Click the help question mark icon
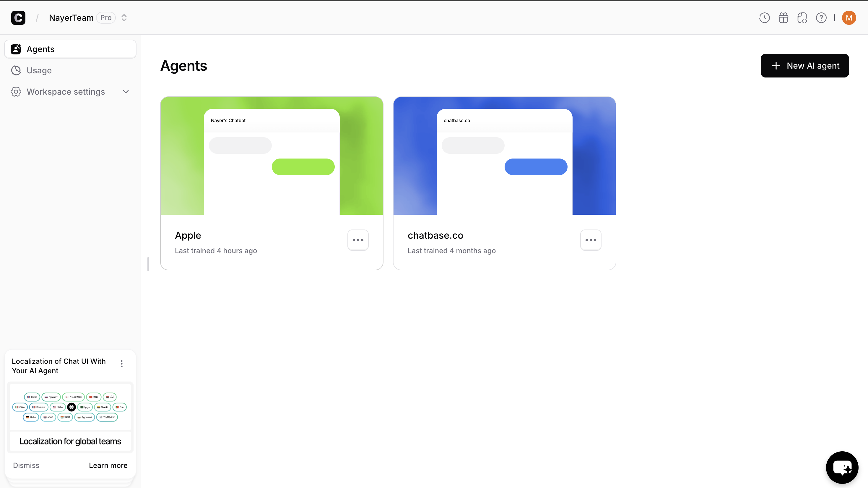868x488 pixels. (822, 17)
